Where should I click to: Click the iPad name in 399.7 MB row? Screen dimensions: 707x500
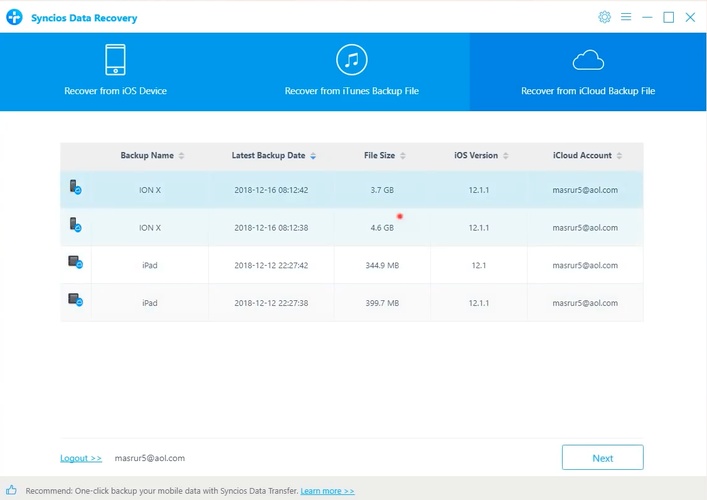point(150,303)
